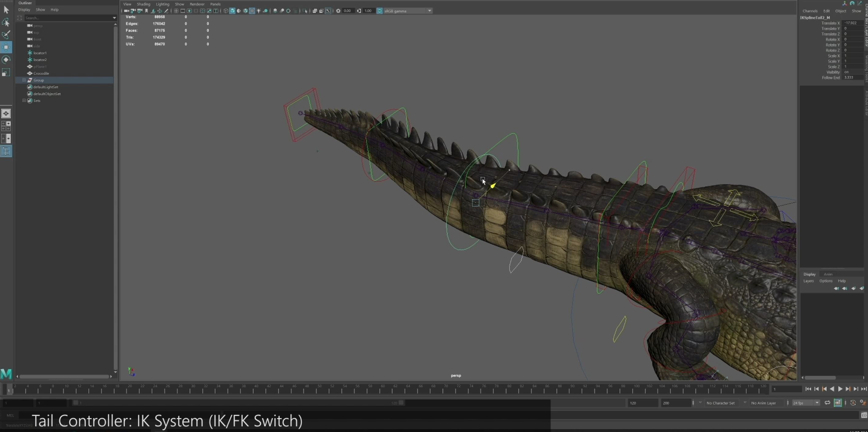Open the No Character Set dropdown
Screen dimensions: 868x432
700,403
